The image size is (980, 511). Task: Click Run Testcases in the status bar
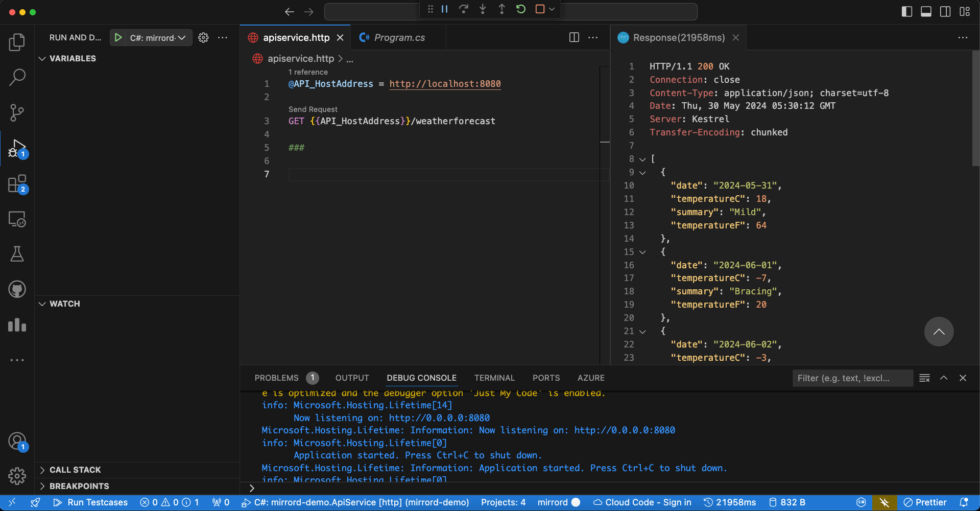click(x=90, y=502)
